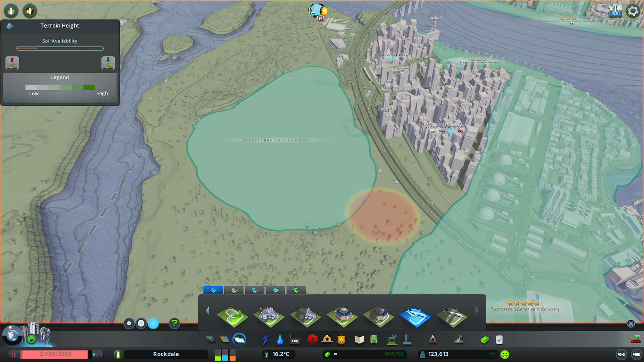644x362 pixels.
Task: Select the Districts and Areas tool
Action: click(x=239, y=340)
